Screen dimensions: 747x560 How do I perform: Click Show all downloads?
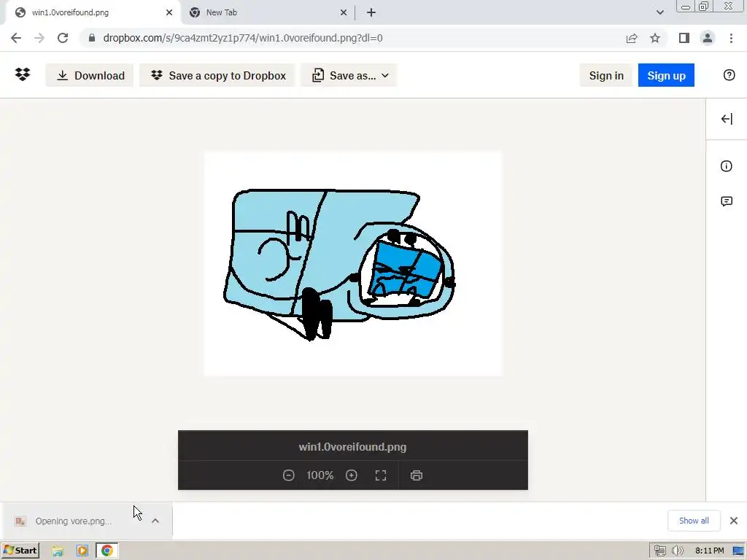click(694, 521)
